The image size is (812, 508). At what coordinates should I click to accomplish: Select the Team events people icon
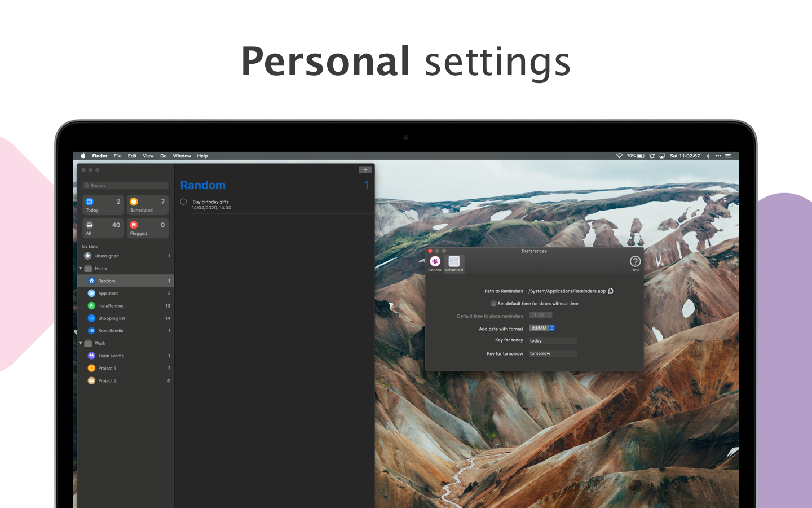pyautogui.click(x=91, y=356)
